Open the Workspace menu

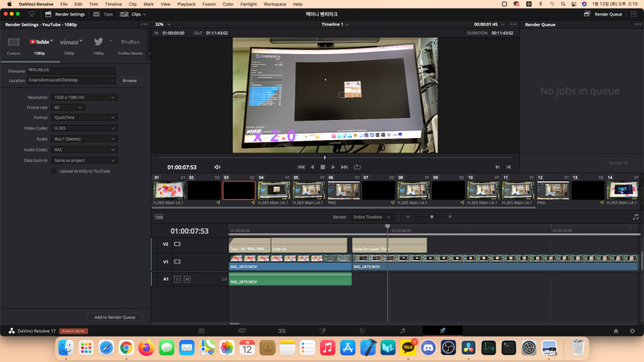click(275, 4)
